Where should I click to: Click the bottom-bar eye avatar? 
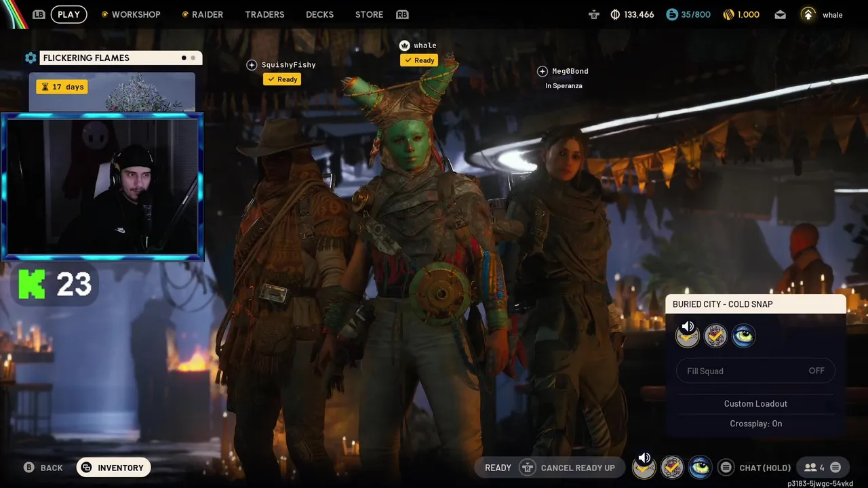[x=700, y=467]
